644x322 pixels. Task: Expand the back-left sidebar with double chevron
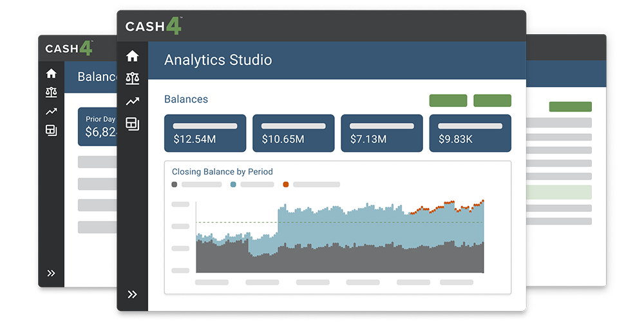(x=52, y=273)
